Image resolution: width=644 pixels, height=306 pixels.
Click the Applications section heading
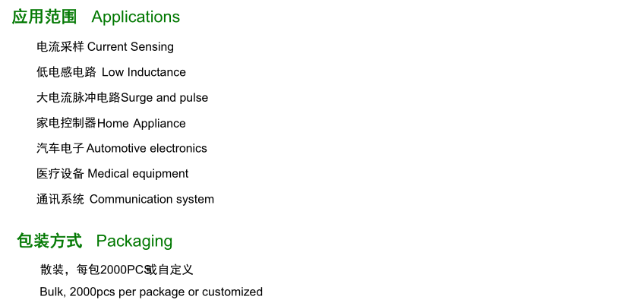[135, 17]
